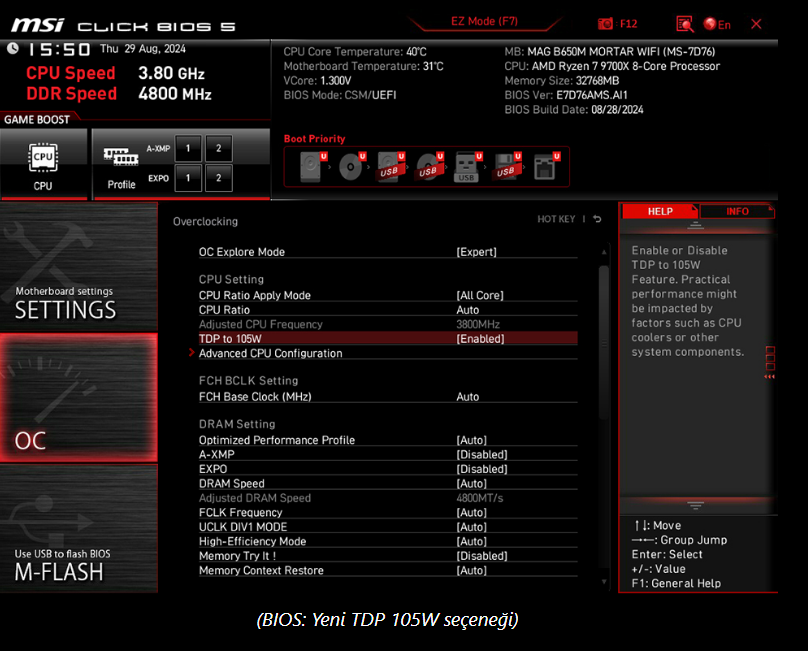Click the Overclocking page title
808x651 pixels.
point(205,222)
